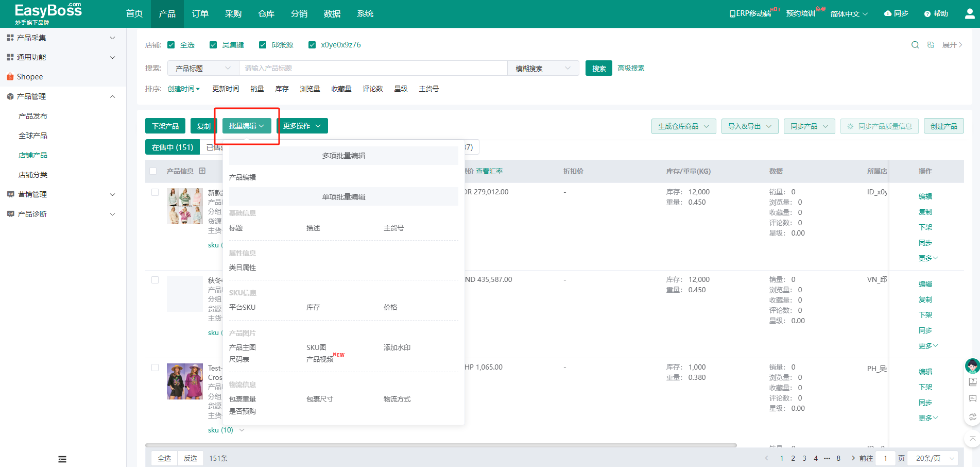Click the 产品诊断 sidebar icon

[10, 214]
